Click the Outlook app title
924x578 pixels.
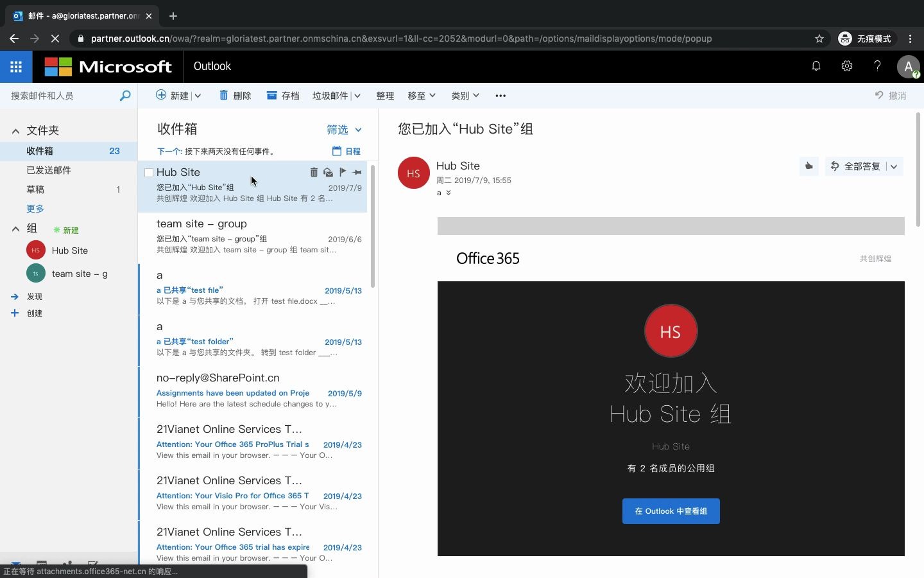point(212,66)
